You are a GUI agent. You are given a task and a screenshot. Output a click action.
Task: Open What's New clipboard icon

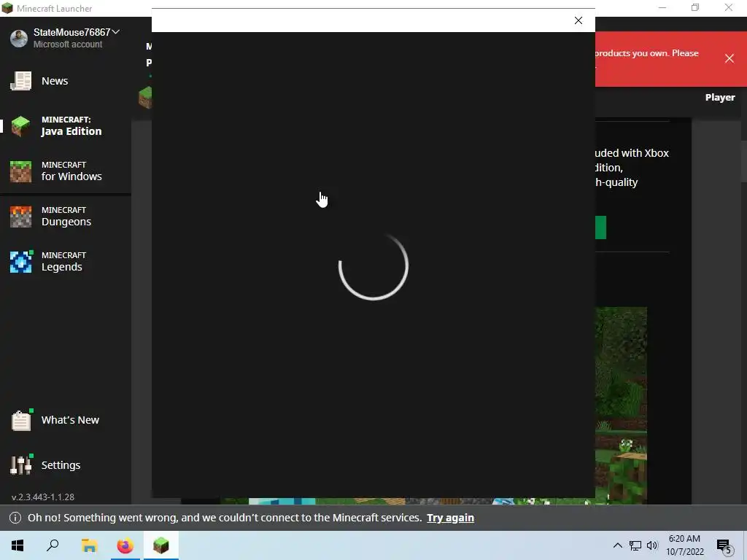pyautogui.click(x=21, y=420)
